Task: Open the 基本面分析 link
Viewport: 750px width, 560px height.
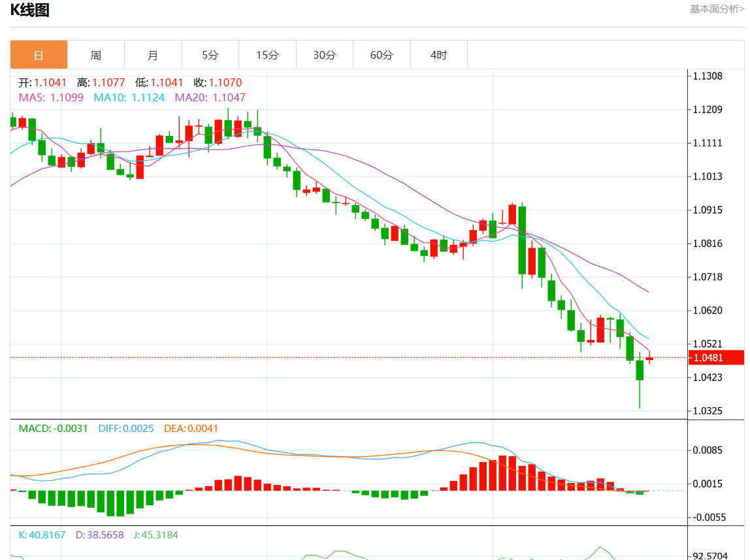Action: [x=717, y=9]
